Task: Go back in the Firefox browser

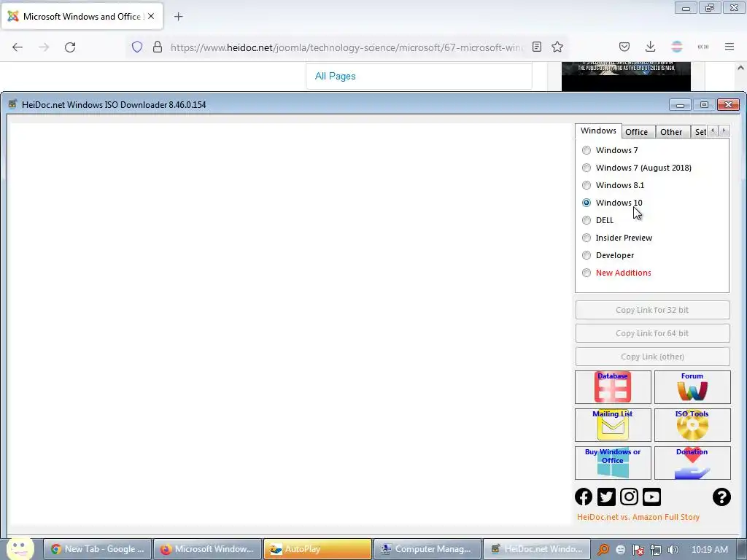Action: 18,47
